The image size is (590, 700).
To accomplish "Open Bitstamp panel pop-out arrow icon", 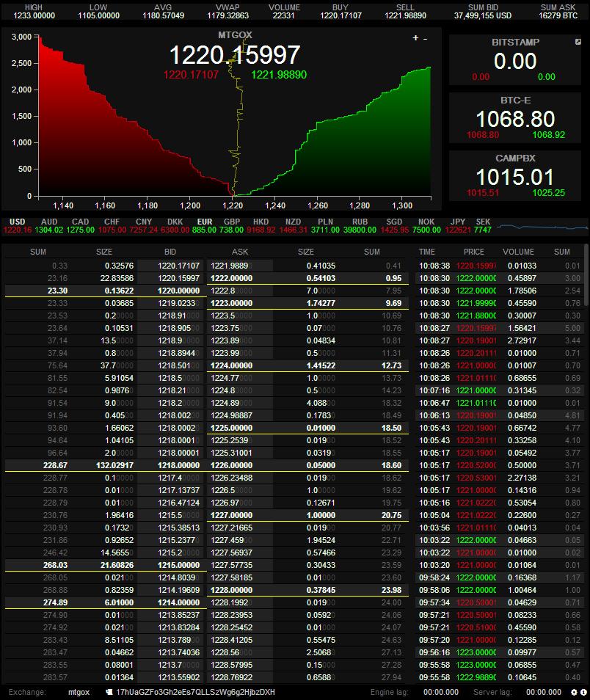I will coord(578,42).
